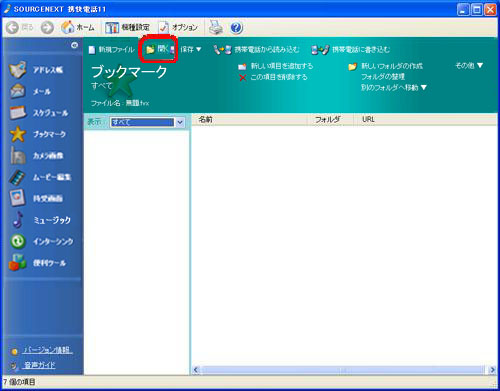Sort by URL column header
Image resolution: width=500 pixels, height=391 pixels.
[x=425, y=119]
